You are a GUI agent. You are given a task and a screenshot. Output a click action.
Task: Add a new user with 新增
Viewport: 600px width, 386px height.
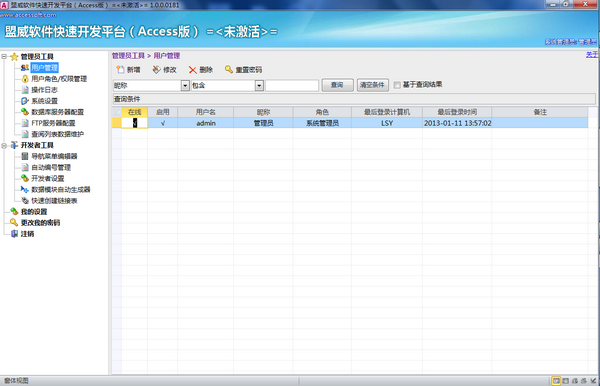tap(129, 70)
